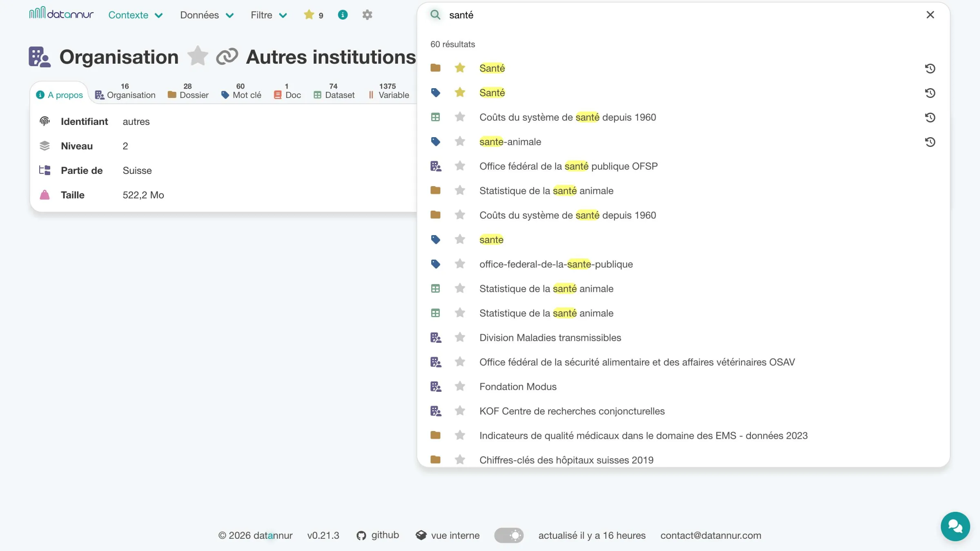The height and width of the screenshot is (551, 980).
Task: Open the github link in footer
Action: (x=378, y=535)
